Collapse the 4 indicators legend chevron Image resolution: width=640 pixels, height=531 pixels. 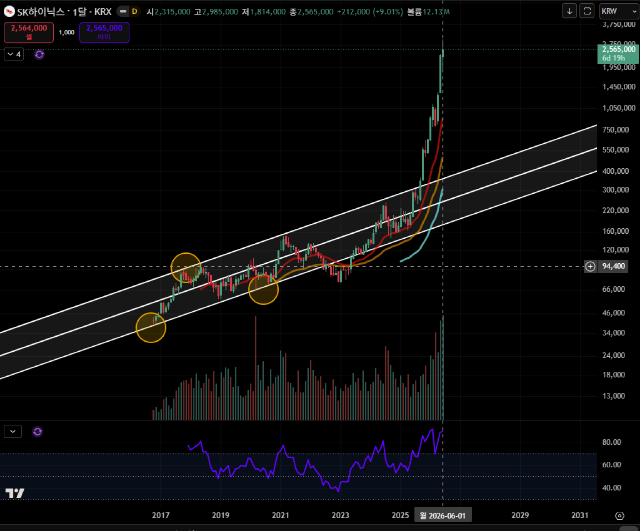tap(14, 54)
